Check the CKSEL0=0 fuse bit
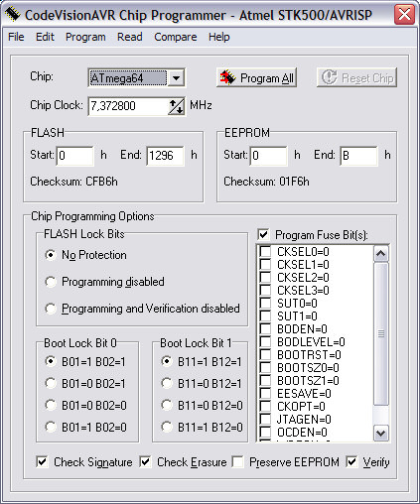This screenshot has height=504, width=420. point(265,252)
